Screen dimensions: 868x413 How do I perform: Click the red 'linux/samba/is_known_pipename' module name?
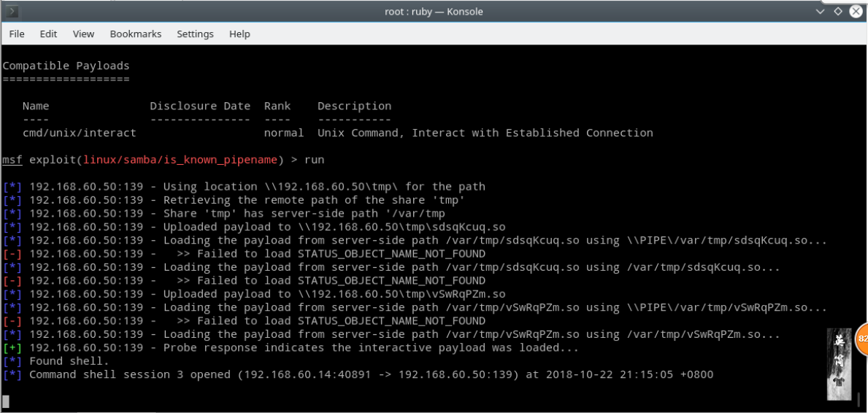pyautogui.click(x=180, y=160)
